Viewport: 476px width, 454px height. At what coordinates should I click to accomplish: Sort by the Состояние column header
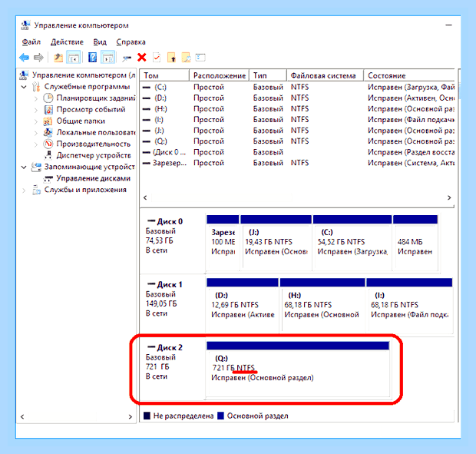point(409,75)
